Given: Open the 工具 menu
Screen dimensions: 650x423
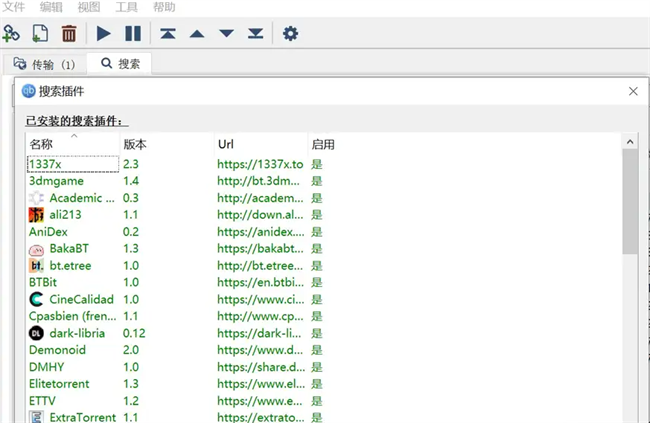Looking at the screenshot, I should (x=126, y=7).
